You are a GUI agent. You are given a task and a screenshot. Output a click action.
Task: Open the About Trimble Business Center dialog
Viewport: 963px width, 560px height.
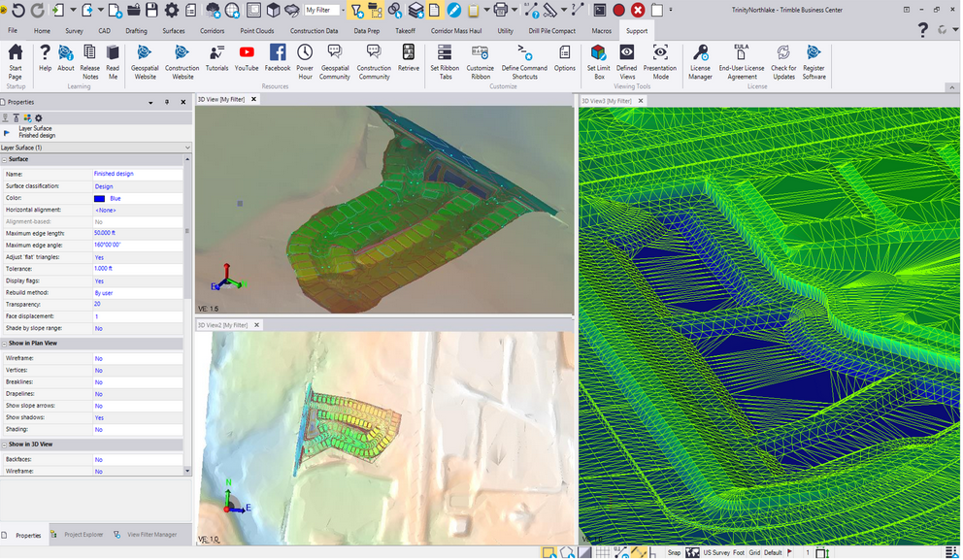point(66,58)
